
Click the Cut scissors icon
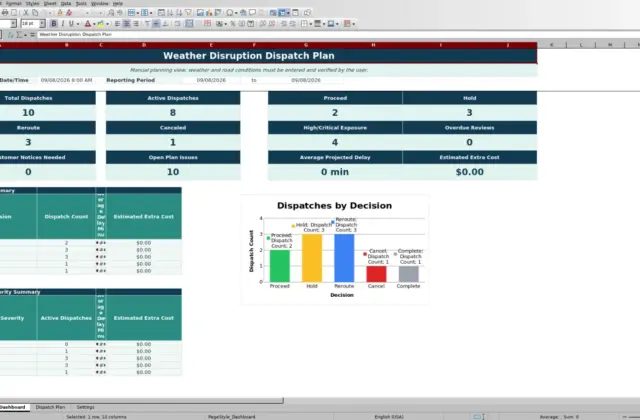[26, 13]
